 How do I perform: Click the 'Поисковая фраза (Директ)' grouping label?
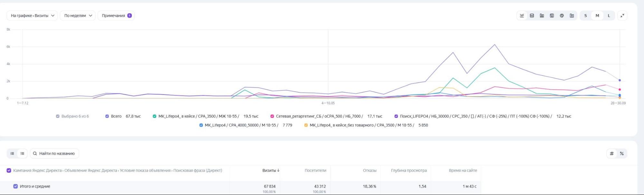[x=198, y=170]
